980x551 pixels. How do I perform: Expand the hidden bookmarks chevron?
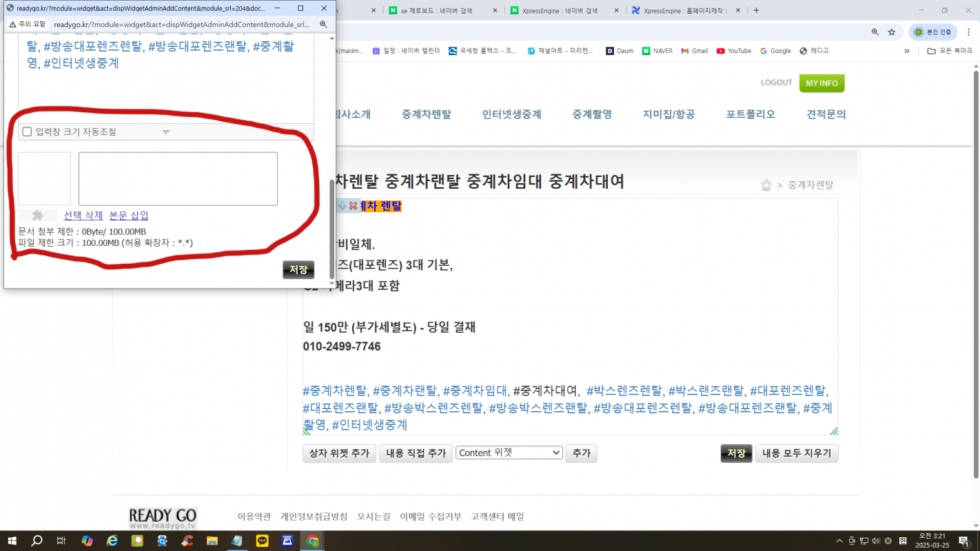pyautogui.click(x=906, y=51)
